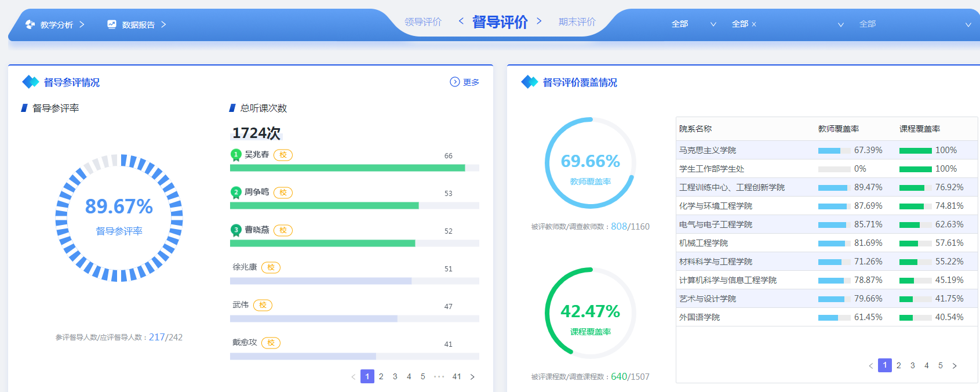Click the diamond logo beside 督导评价覆盖情况
Screen dimensions: 980x392
[x=529, y=82]
